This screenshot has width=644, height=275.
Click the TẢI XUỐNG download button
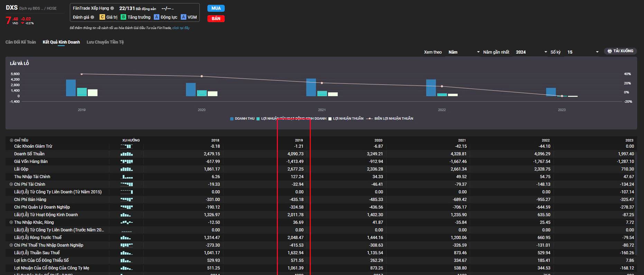[620, 51]
